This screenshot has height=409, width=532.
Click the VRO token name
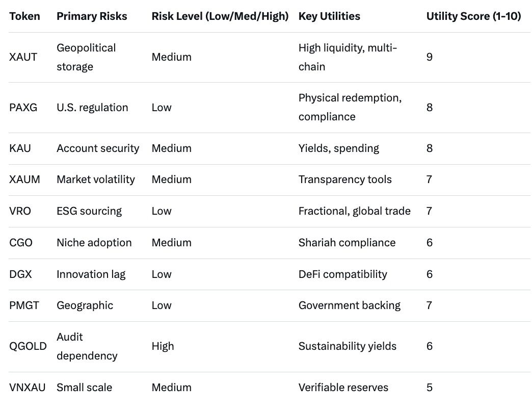[x=20, y=211]
